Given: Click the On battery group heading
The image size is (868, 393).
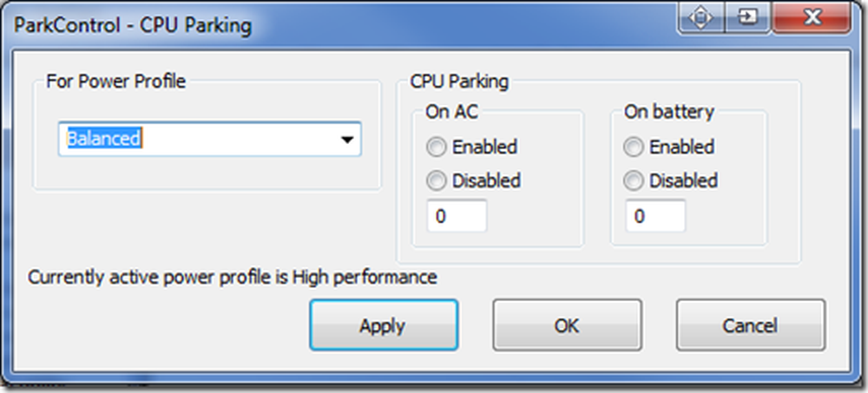Looking at the screenshot, I should point(668,112).
